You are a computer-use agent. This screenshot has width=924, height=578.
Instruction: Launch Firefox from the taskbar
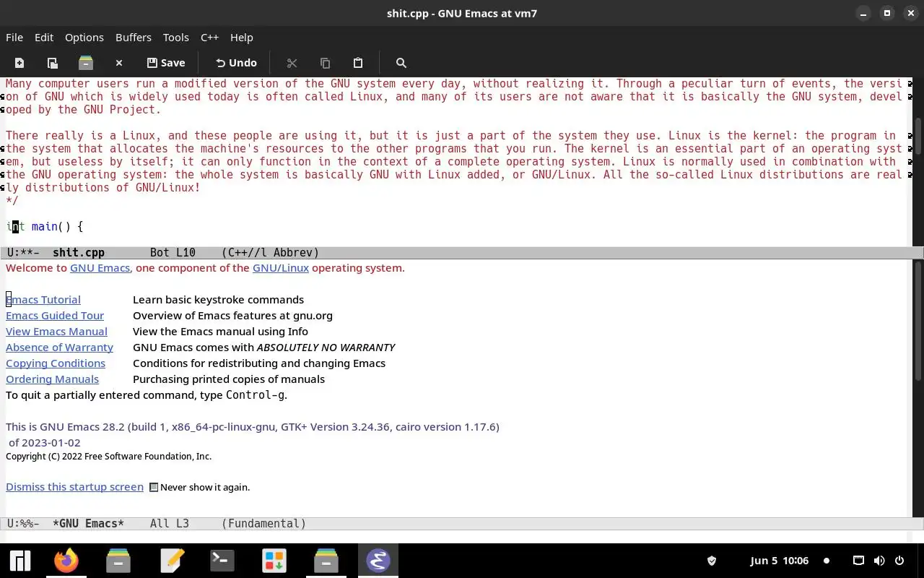(66, 561)
